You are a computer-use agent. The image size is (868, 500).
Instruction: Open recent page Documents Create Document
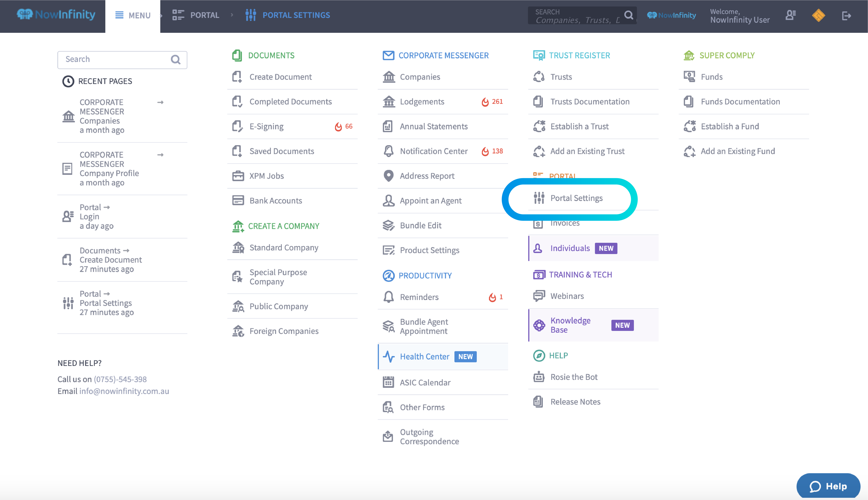tap(122, 260)
